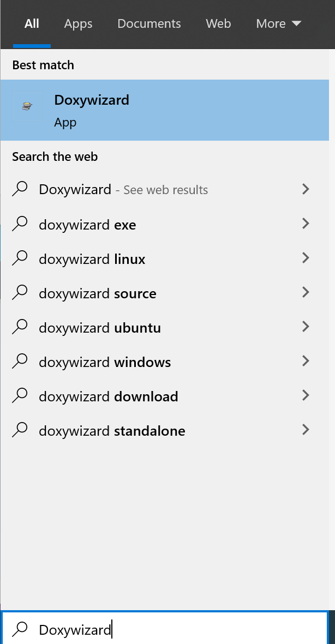
Task: Select the Web filter tab
Action: tap(218, 24)
